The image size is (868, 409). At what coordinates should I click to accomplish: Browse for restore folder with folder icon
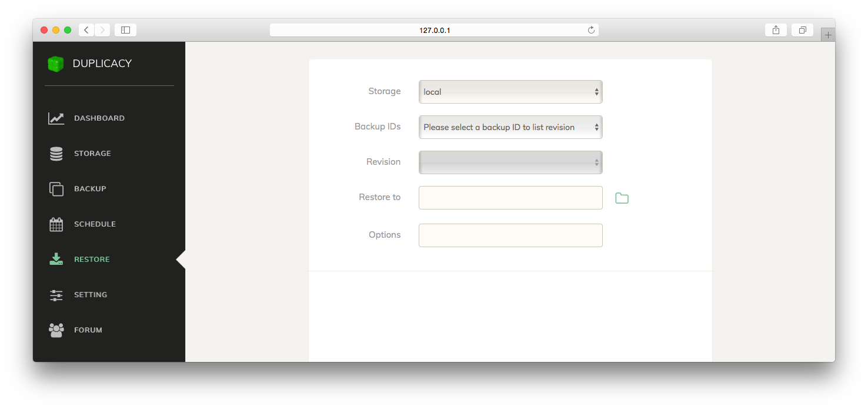pos(622,198)
